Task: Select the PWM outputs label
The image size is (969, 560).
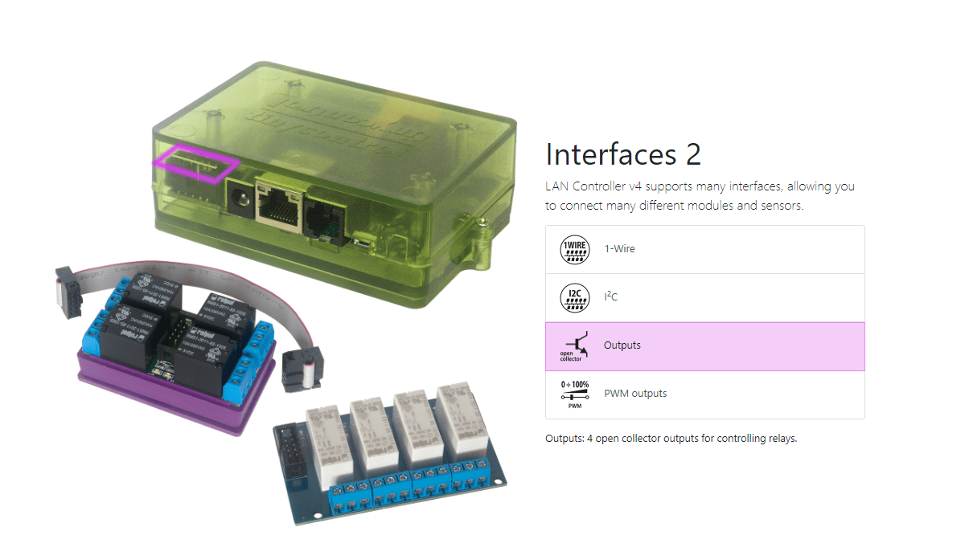Action: click(635, 394)
